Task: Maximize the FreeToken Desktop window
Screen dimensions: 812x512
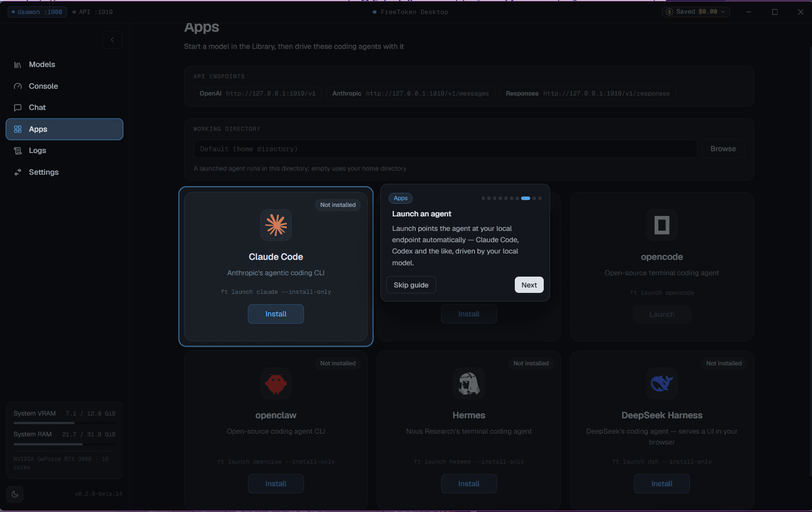Action: tap(775, 12)
